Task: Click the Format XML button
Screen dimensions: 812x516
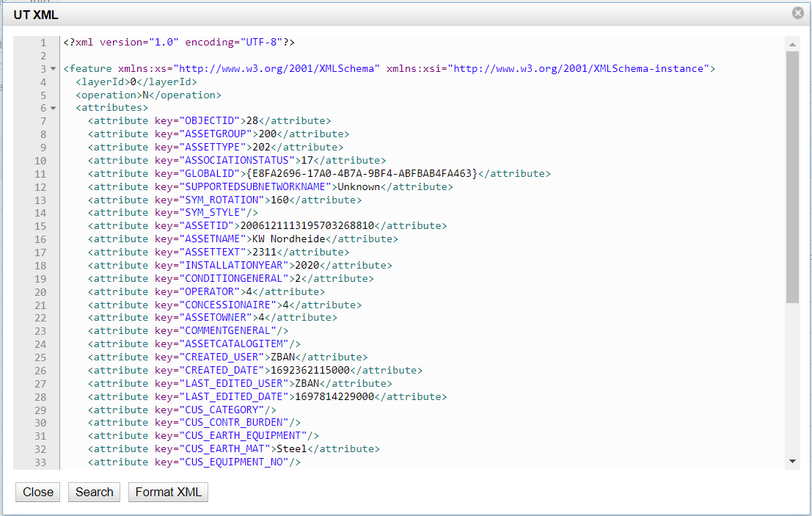Action: (168, 493)
